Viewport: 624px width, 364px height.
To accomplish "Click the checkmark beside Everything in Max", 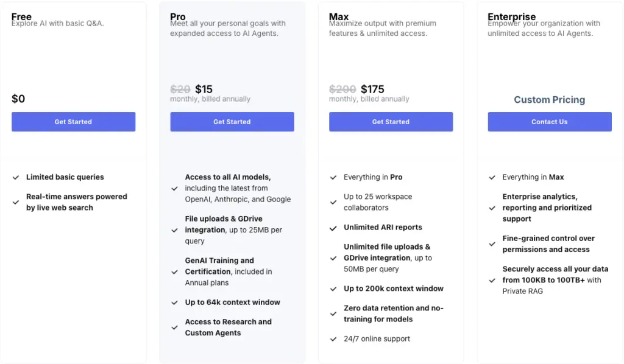I will click(492, 177).
